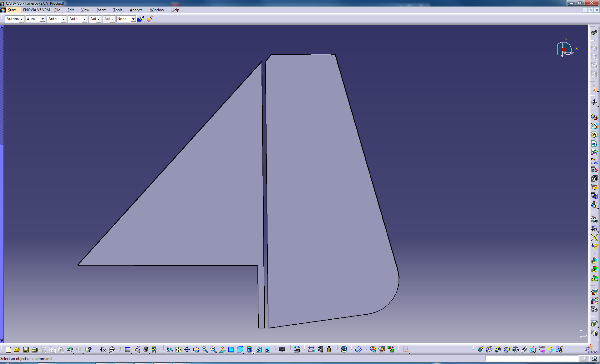
Task: Select the Pan tool
Action: pos(187,350)
